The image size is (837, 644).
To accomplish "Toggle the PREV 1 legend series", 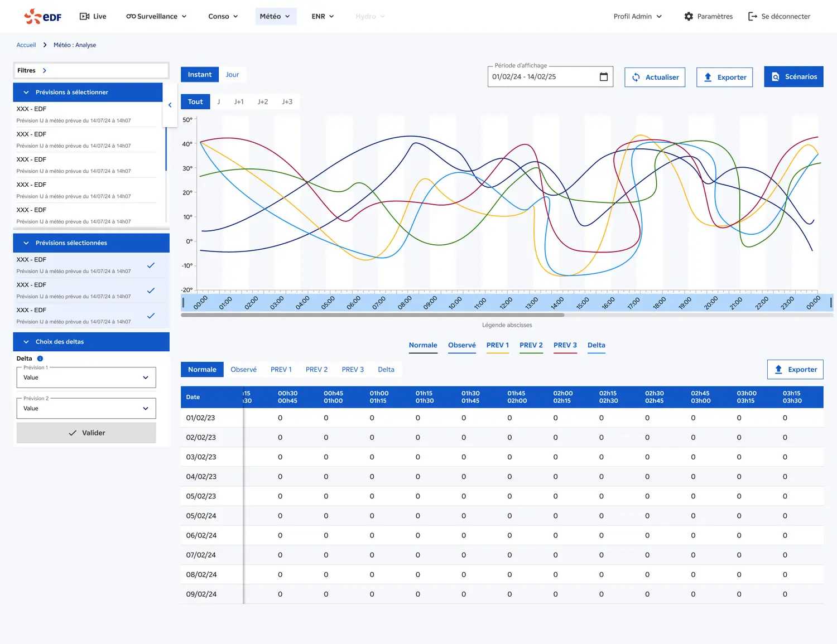I will click(x=498, y=346).
